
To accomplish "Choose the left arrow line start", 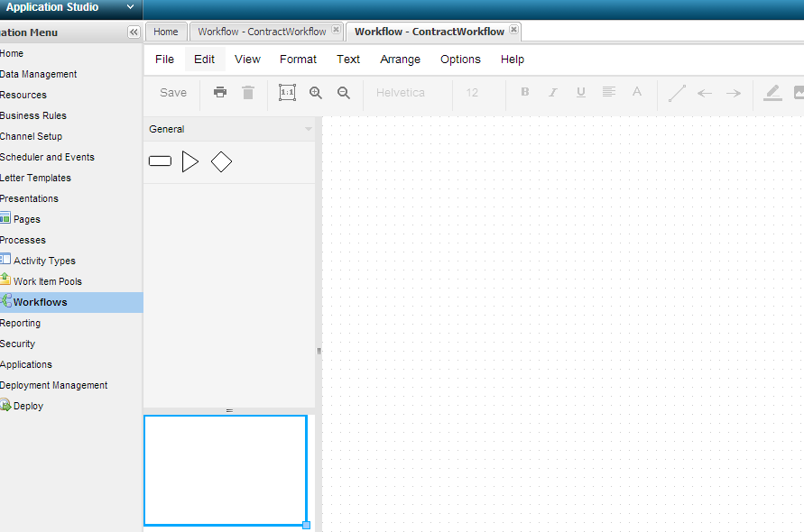I will [x=705, y=93].
